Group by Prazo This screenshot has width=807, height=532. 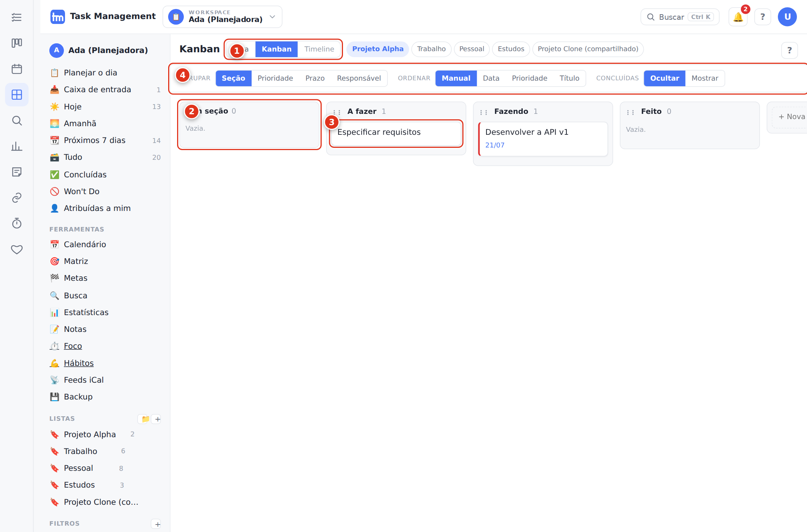tap(315, 78)
